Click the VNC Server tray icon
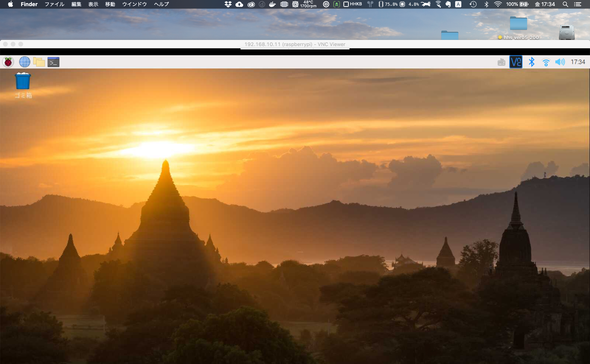This screenshot has height=364, width=590. [515, 62]
